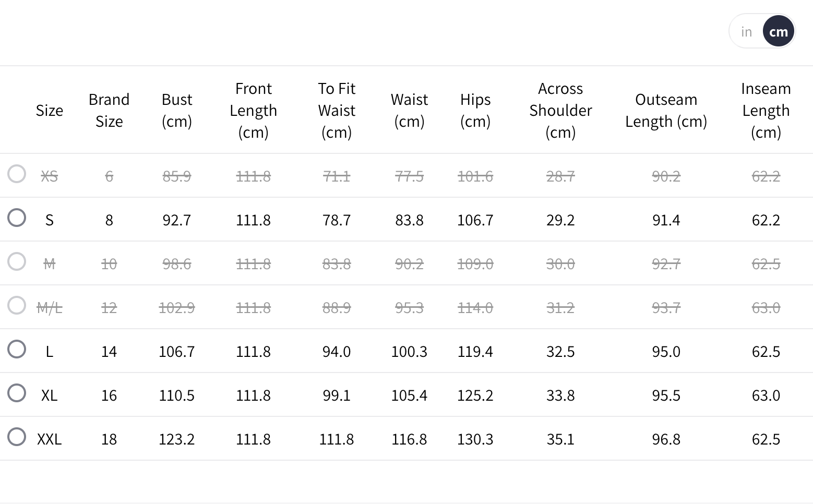Click the Inseam Length column header
This screenshot has width=813, height=504.
tap(766, 111)
